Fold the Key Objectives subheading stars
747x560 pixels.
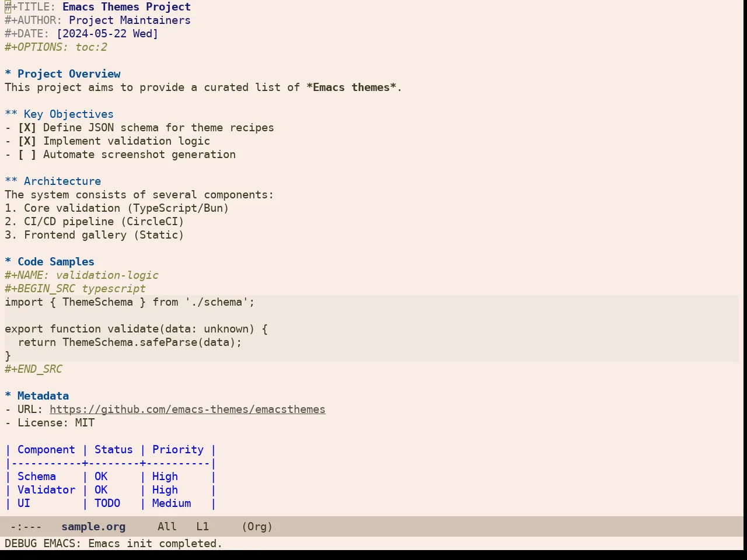(x=11, y=114)
